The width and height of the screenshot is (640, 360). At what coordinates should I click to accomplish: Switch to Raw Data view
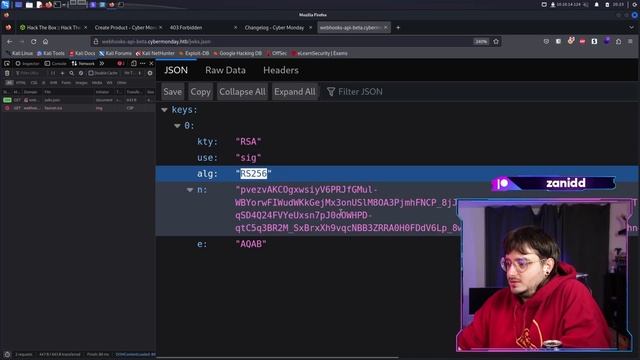(x=225, y=70)
